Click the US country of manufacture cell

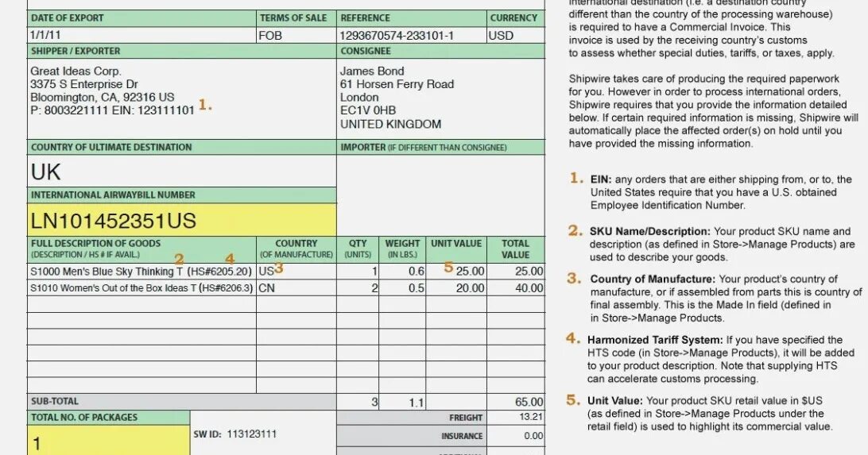(296, 272)
